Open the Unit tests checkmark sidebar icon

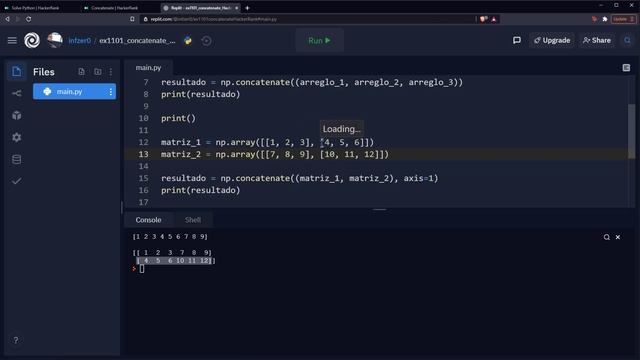pos(17,181)
